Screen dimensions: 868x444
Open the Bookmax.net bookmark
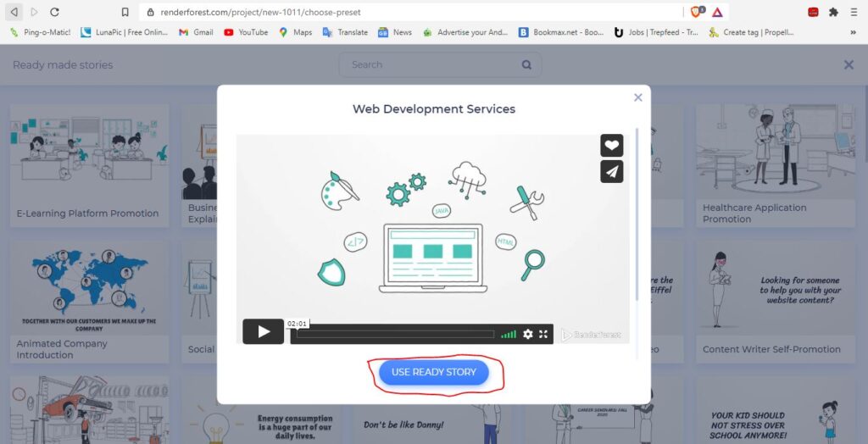point(561,32)
